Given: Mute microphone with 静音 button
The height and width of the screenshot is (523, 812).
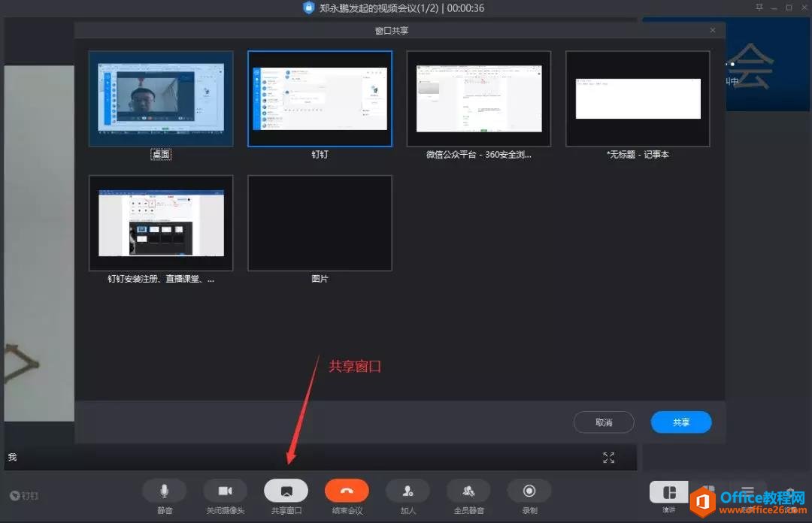Looking at the screenshot, I should pyautogui.click(x=164, y=491).
